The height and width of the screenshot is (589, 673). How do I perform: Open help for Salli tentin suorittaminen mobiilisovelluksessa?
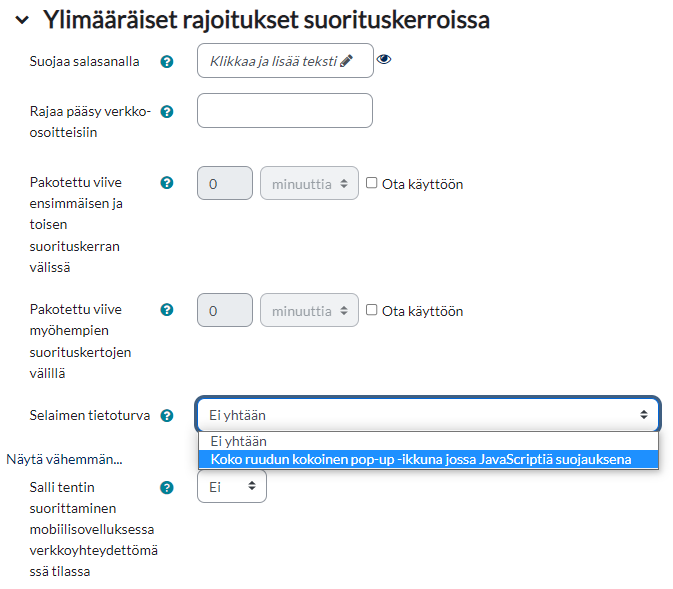point(167,487)
